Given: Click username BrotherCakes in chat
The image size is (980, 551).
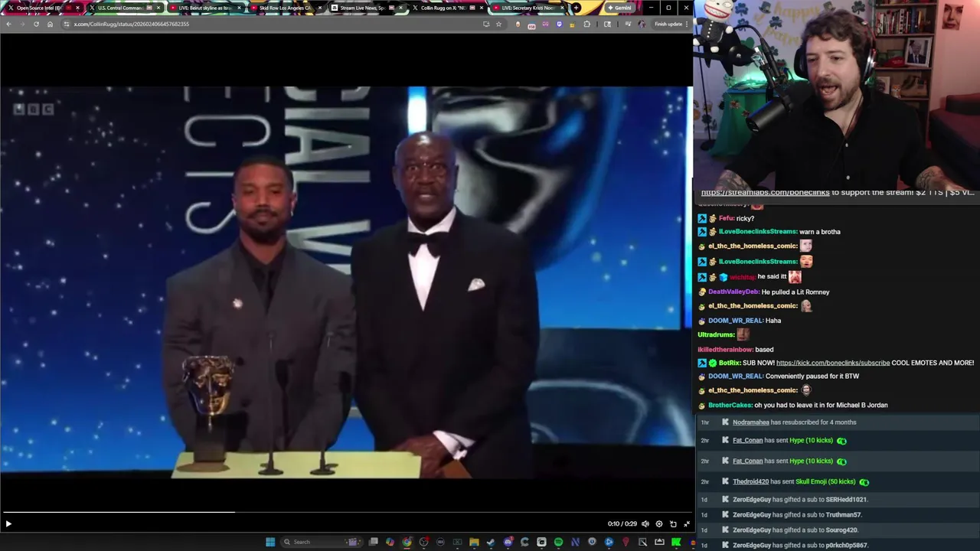Looking at the screenshot, I should [x=730, y=405].
